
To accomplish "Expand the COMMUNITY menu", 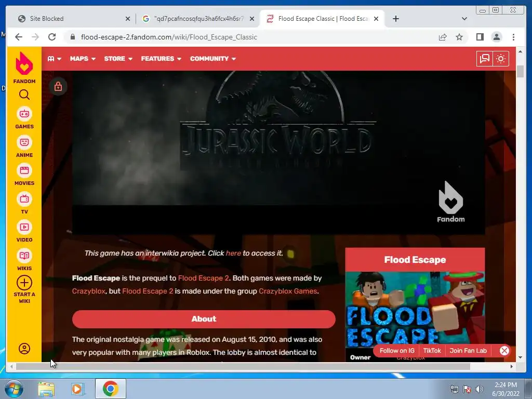I will click(212, 59).
